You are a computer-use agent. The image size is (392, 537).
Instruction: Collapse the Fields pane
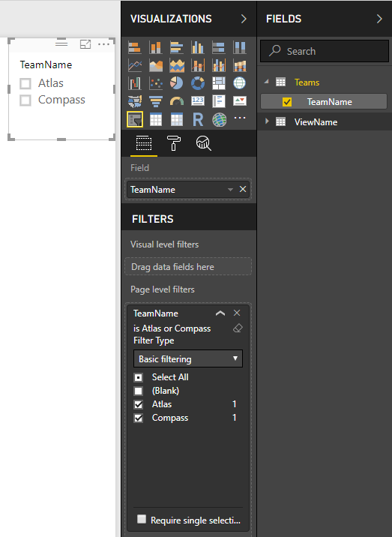(379, 19)
